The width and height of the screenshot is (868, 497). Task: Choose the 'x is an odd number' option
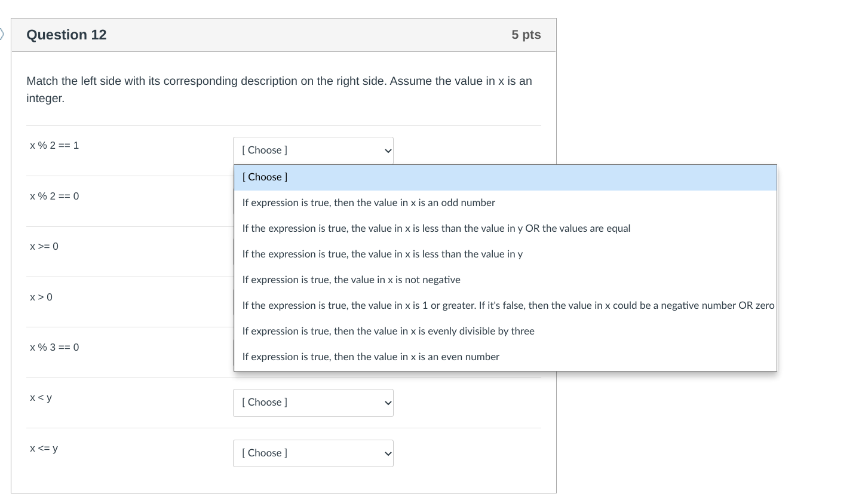coord(505,203)
